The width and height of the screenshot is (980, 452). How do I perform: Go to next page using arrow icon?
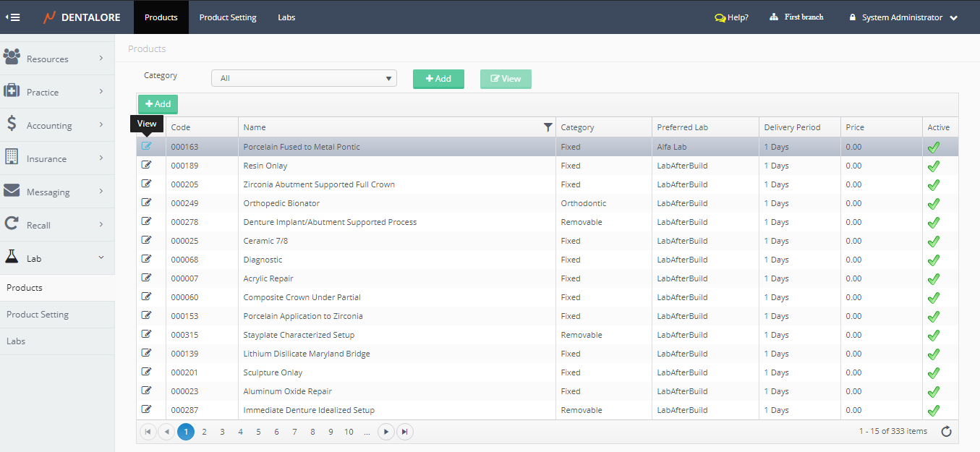(x=386, y=432)
